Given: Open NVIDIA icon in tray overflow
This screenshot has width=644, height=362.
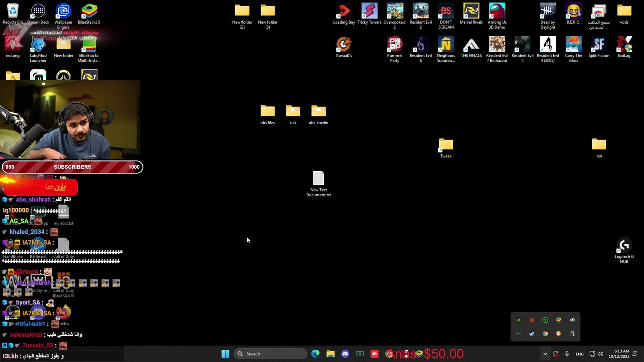Looking at the screenshot, I should pos(518,320).
